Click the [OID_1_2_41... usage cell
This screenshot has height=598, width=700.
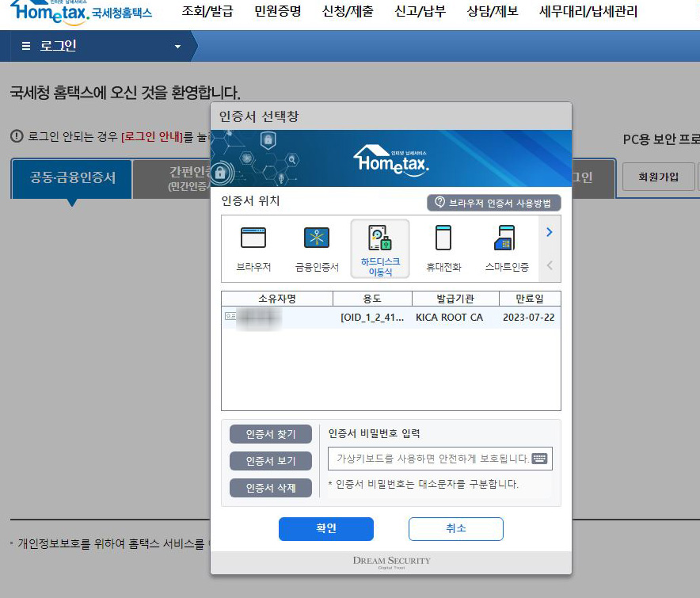372,318
